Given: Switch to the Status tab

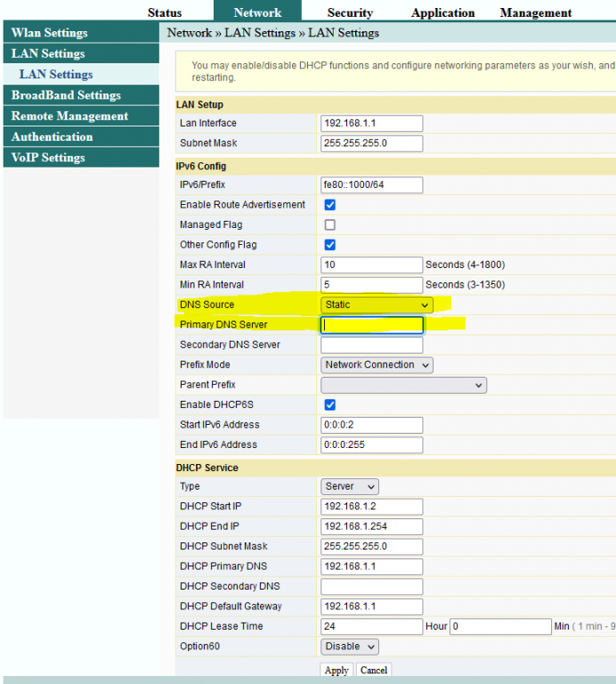Looking at the screenshot, I should [x=165, y=12].
